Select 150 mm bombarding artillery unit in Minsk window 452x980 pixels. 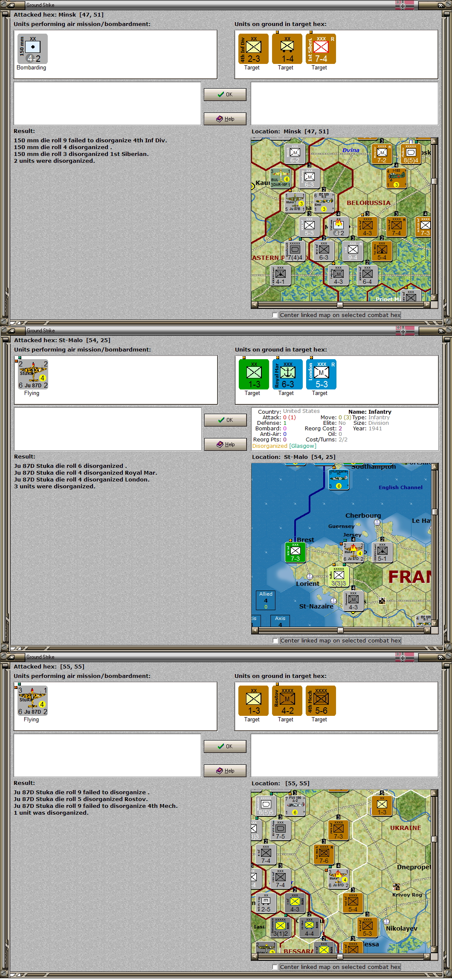[32, 49]
